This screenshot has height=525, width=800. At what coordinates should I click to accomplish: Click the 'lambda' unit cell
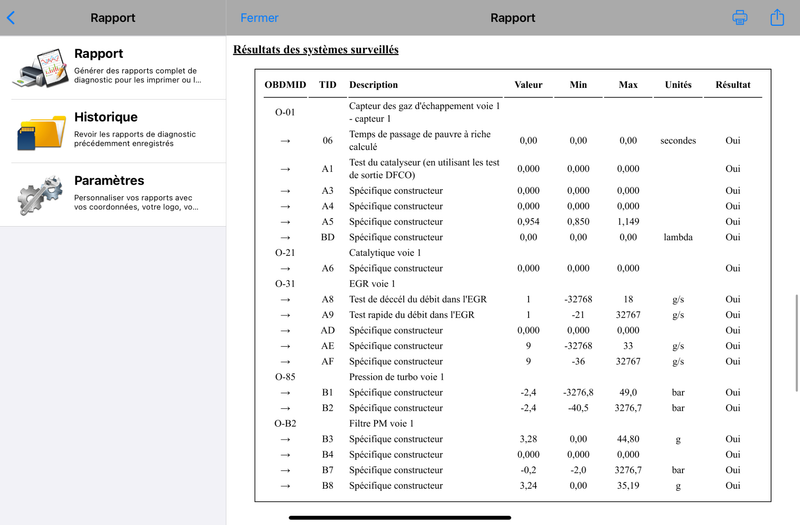[678, 237]
